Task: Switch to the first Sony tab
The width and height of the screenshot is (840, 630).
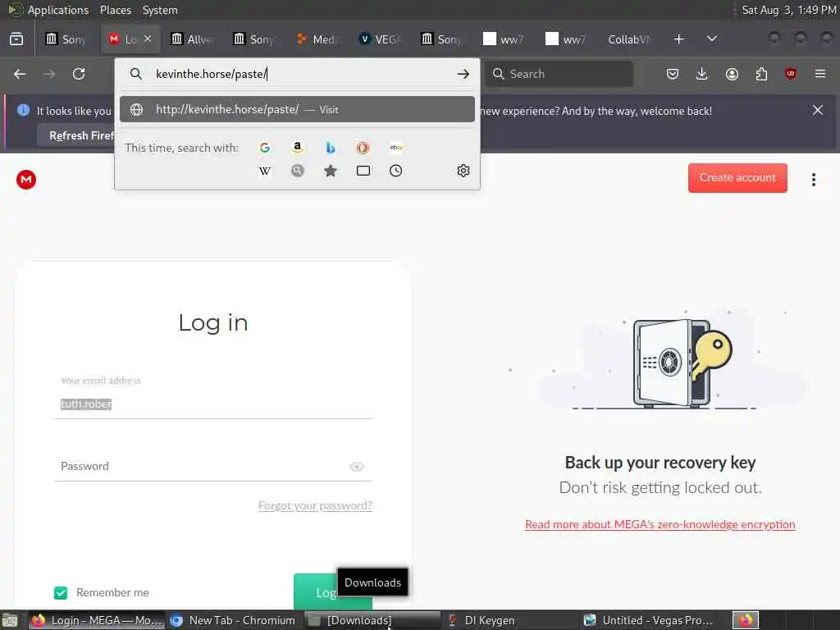Action: click(66, 39)
